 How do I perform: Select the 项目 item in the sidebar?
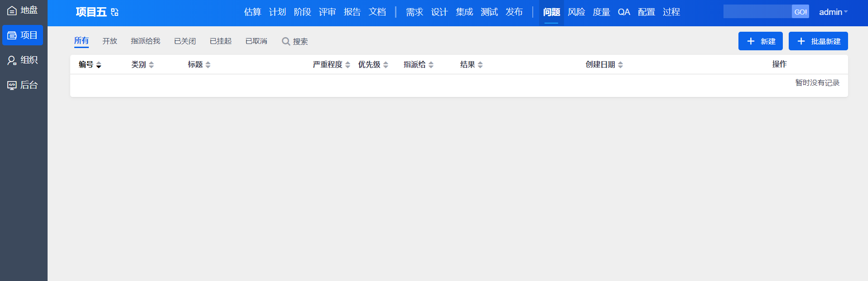[23, 35]
